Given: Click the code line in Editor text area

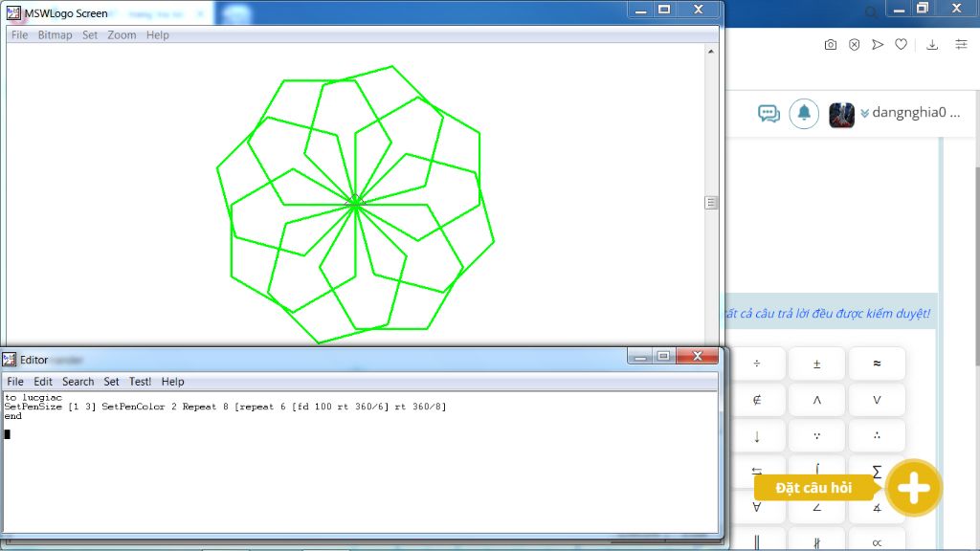Looking at the screenshot, I should [225, 407].
